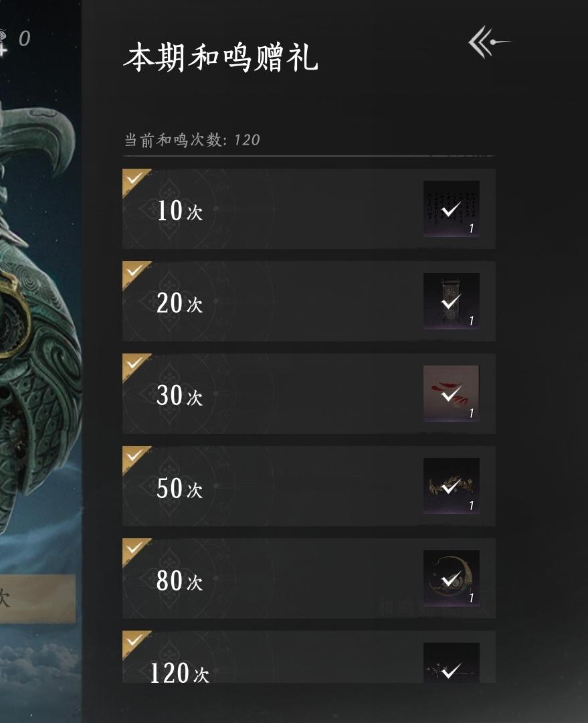Open the 10次 scroll reward icon
Viewport: 588px width, 723px height.
pyautogui.click(x=452, y=209)
